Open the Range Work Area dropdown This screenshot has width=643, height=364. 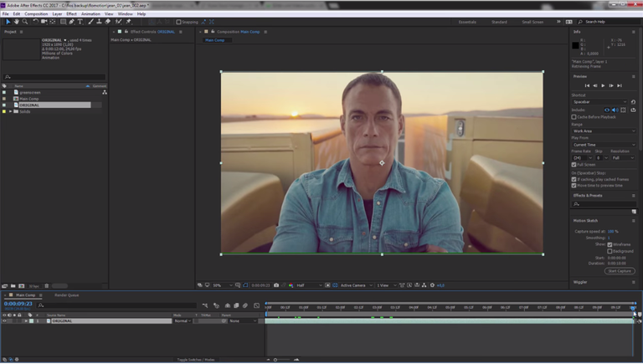click(604, 131)
